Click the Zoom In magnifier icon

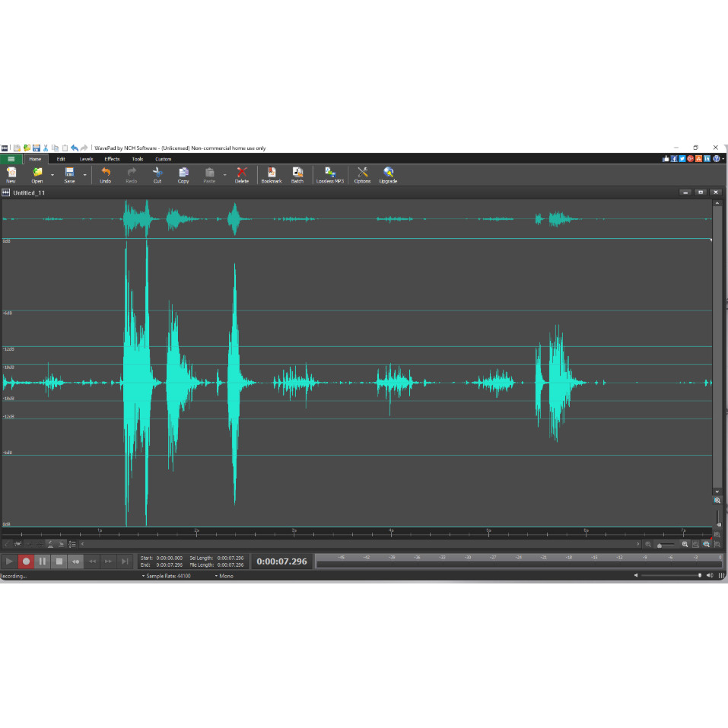(x=685, y=545)
